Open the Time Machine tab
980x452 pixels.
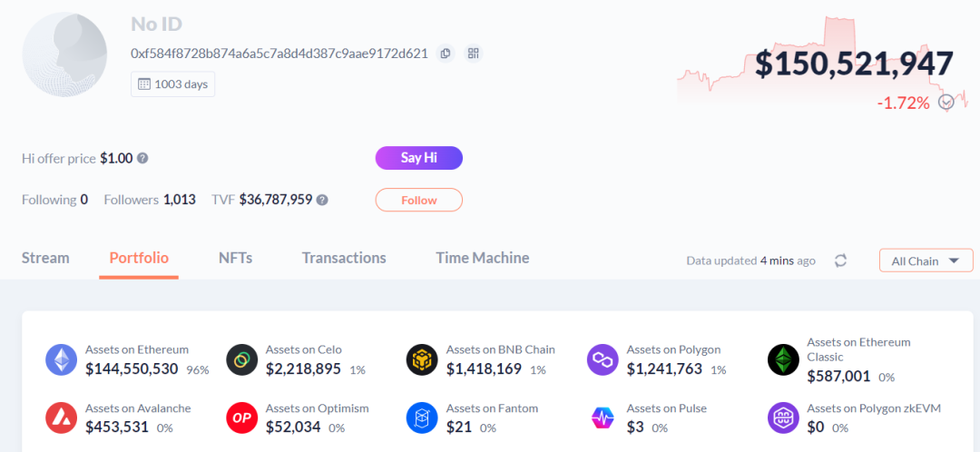tap(483, 258)
